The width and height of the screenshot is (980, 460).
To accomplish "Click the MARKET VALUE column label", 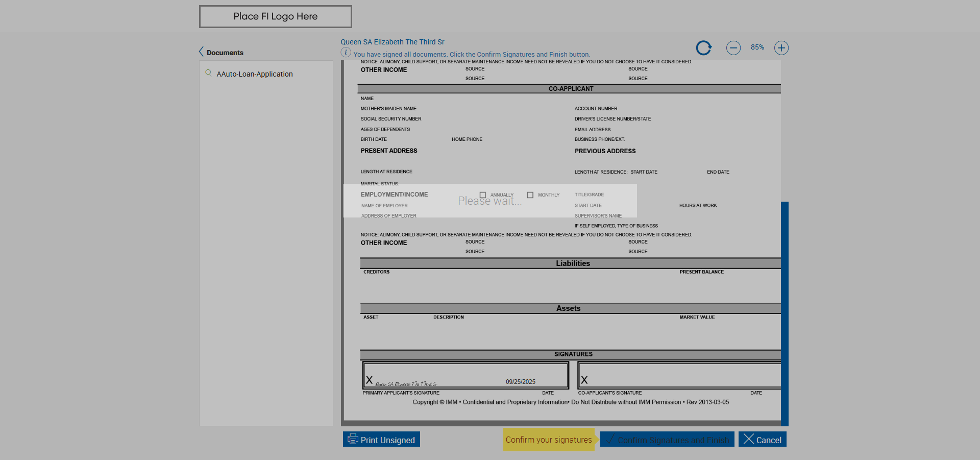I will [x=697, y=318].
